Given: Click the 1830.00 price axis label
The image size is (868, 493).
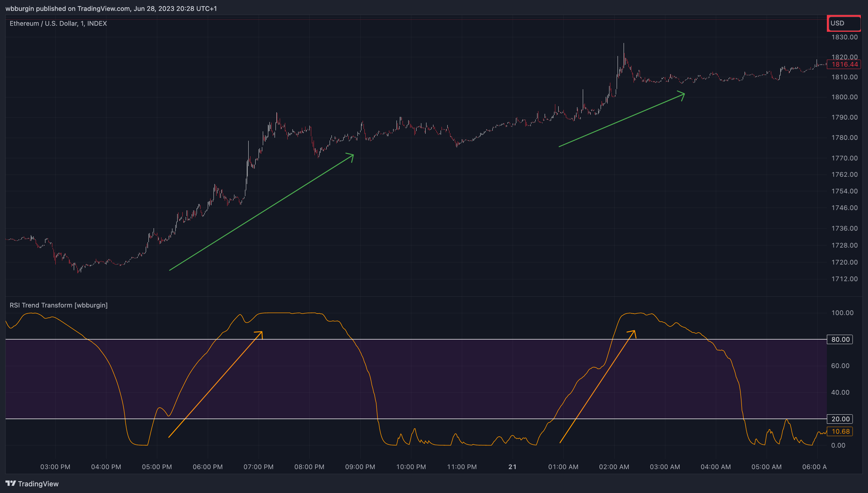Looking at the screenshot, I should click(x=844, y=37).
